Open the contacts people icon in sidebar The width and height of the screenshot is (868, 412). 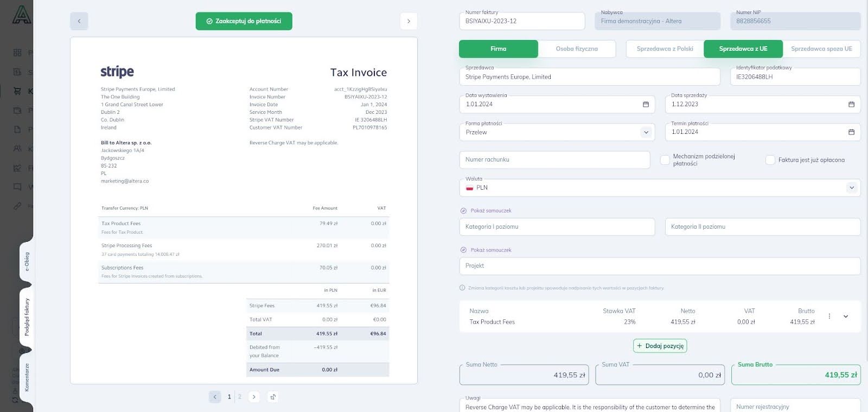point(17,149)
